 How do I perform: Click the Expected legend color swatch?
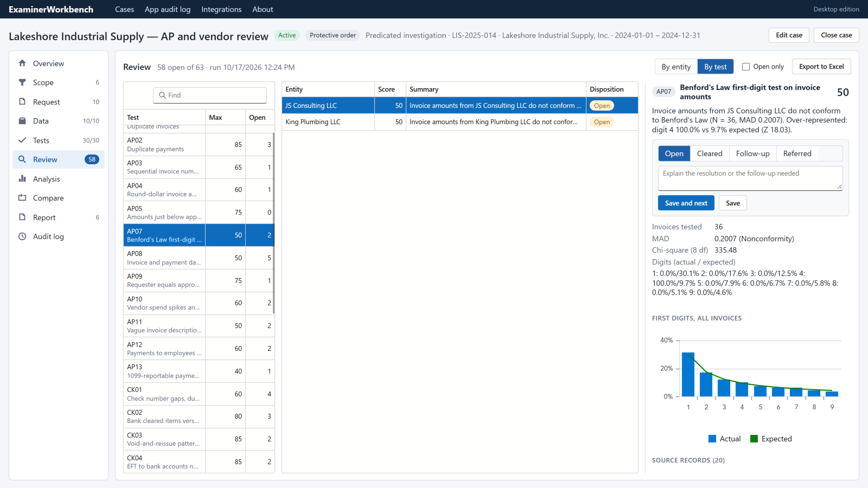pyautogui.click(x=754, y=439)
